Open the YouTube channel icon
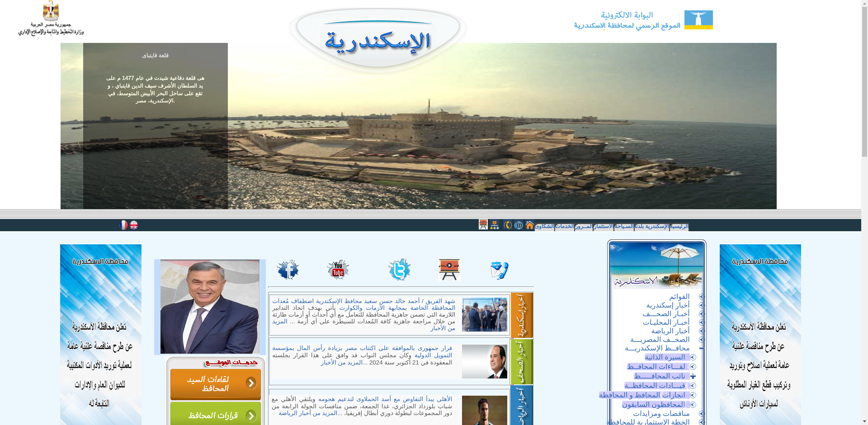 [338, 270]
